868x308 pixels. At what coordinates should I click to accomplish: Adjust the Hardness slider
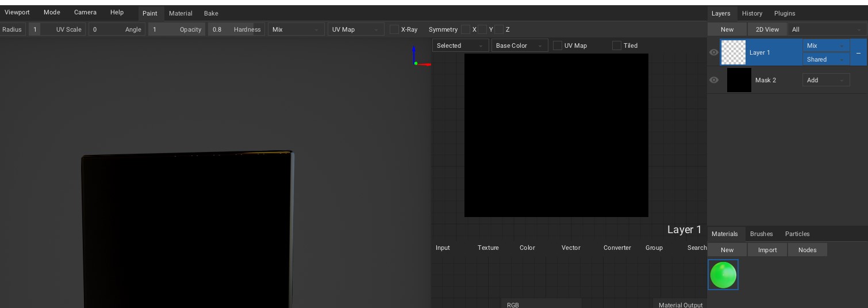pos(237,29)
